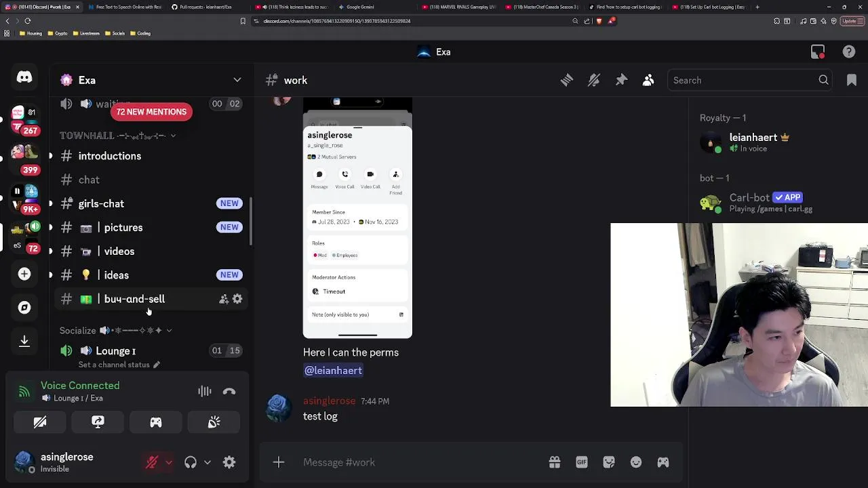
Task: Click the search magnifier icon
Action: coord(823,80)
